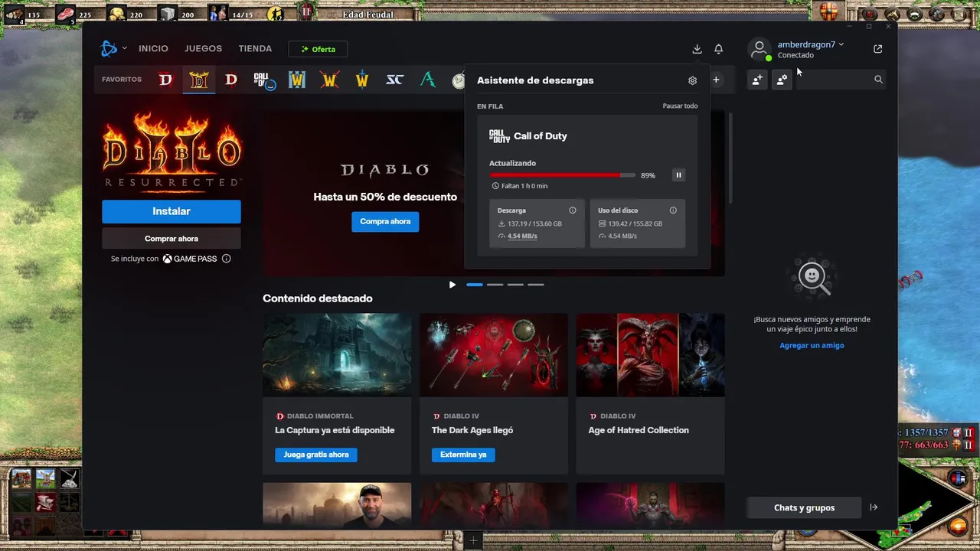980x551 pixels.
Task: Play the banner carousel
Action: coord(452,285)
